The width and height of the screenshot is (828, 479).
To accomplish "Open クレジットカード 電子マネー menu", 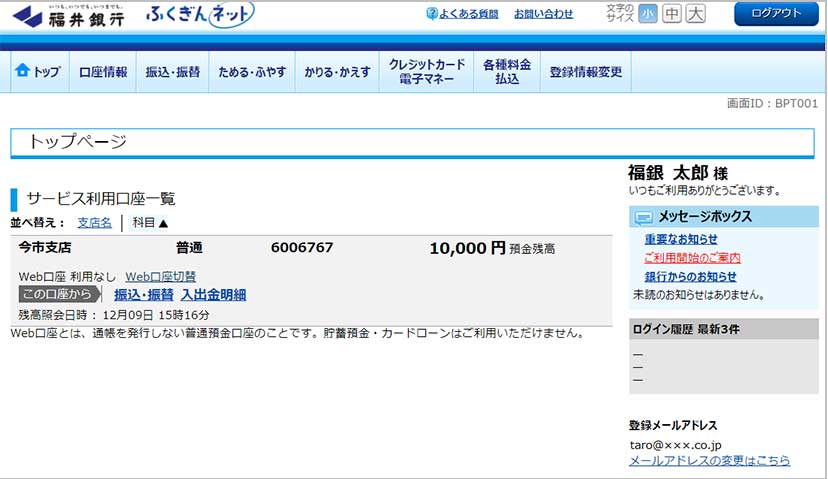I will pos(427,72).
